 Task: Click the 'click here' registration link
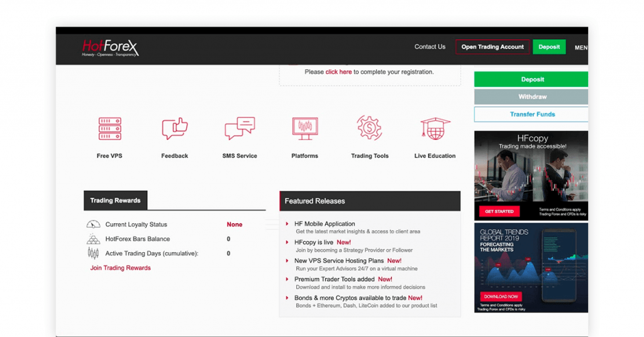point(338,72)
